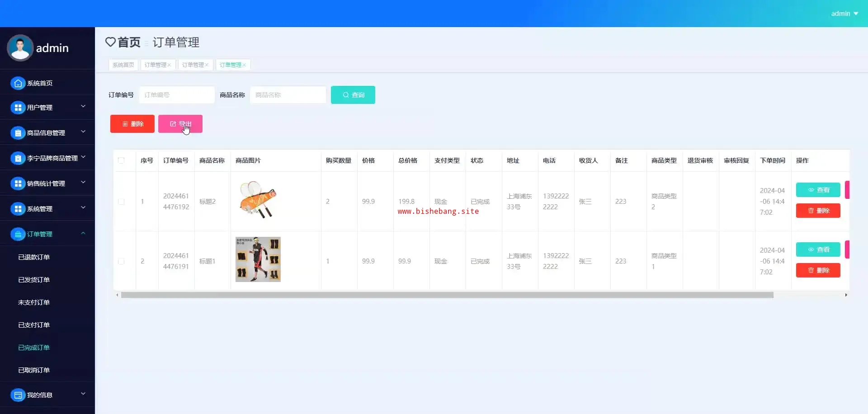Click 查看 for order 20244614476191
This screenshot has width=868, height=414.
point(818,249)
